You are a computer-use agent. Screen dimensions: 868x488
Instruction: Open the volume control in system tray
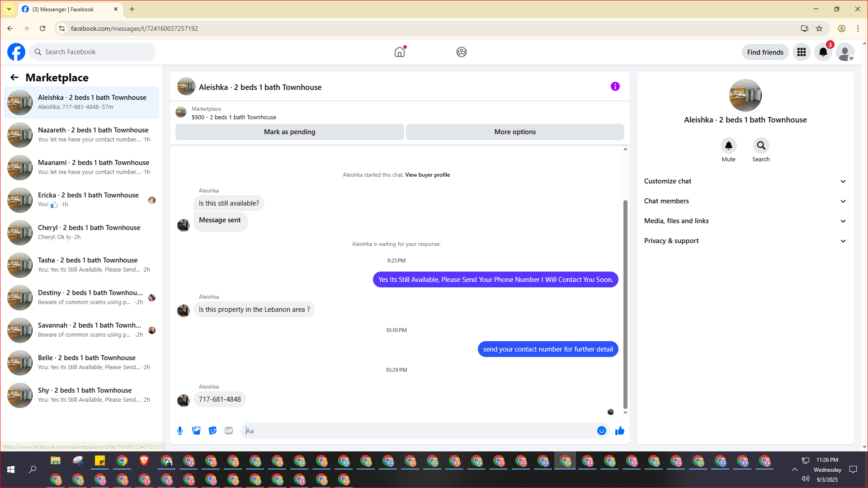point(806,479)
